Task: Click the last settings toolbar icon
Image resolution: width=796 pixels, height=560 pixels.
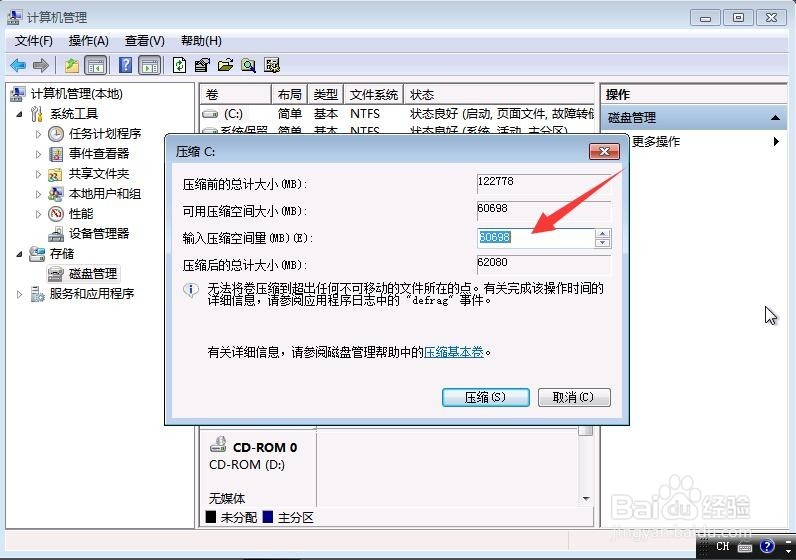Action: click(x=272, y=65)
